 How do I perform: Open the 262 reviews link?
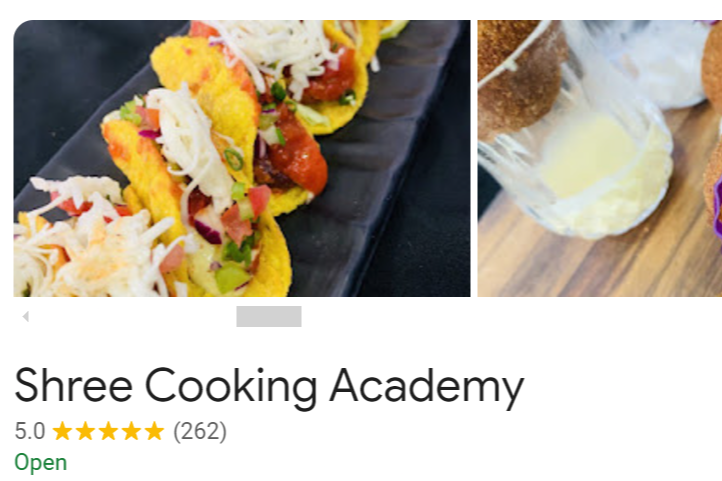(200, 432)
